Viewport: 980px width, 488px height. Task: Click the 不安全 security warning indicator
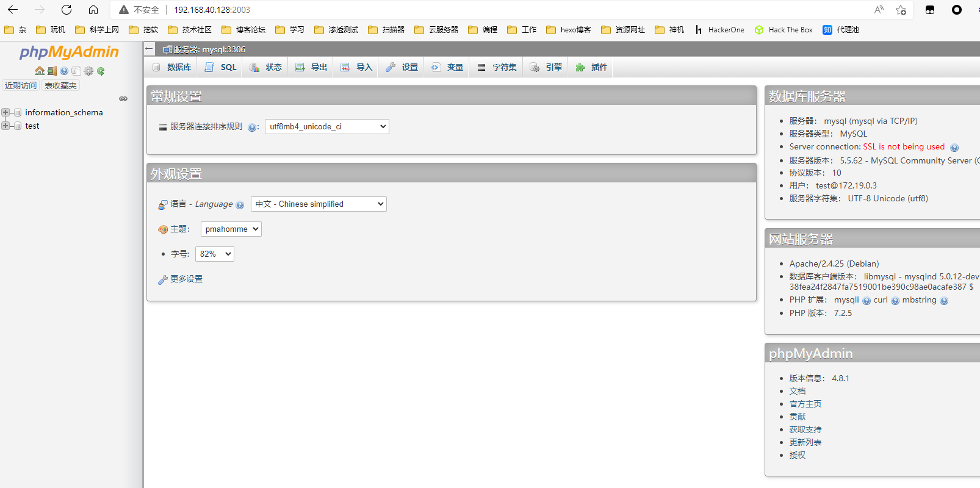click(139, 10)
